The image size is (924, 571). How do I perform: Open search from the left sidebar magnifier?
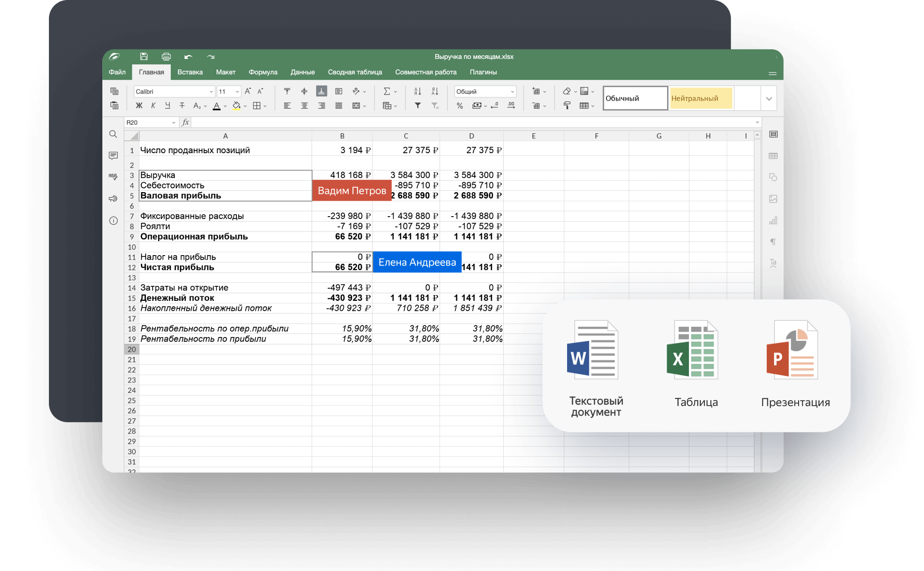pyautogui.click(x=113, y=134)
